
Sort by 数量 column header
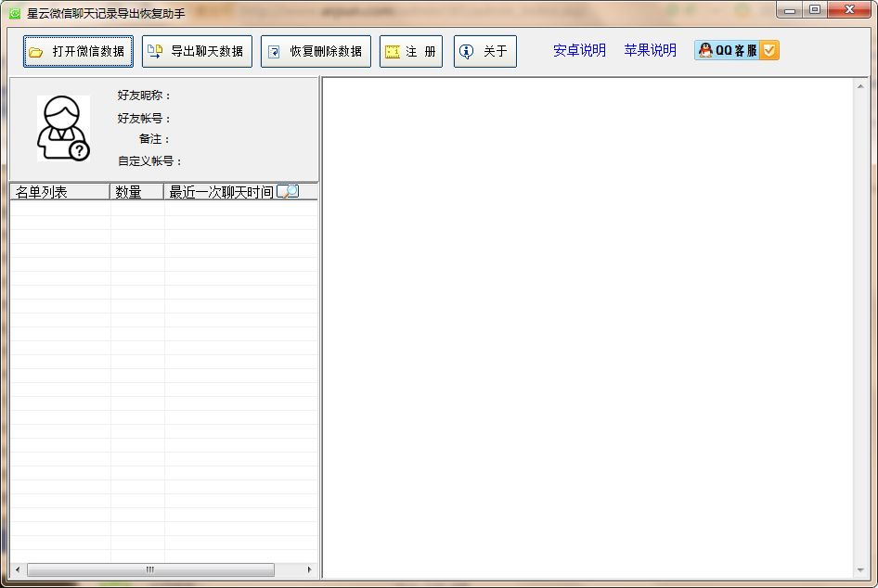tap(136, 192)
